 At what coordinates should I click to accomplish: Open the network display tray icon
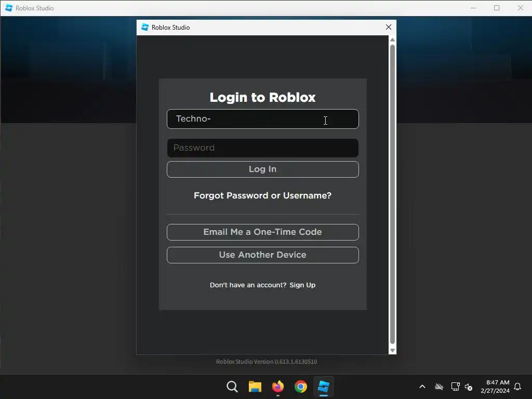point(455,387)
